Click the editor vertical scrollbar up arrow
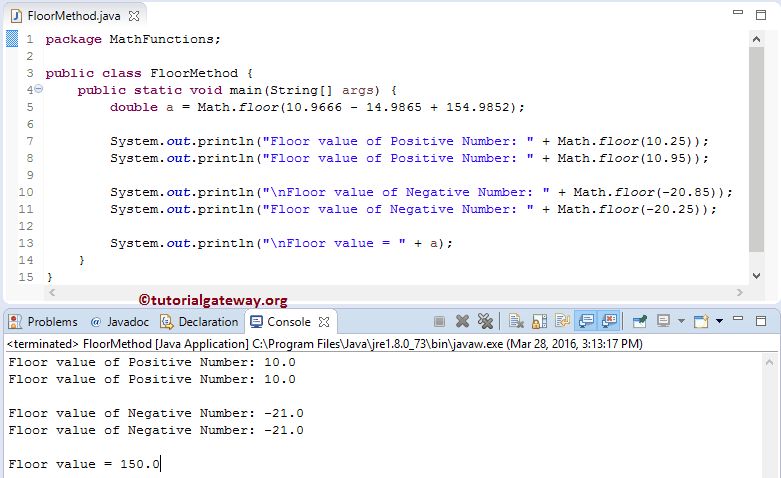This screenshot has width=781, height=478. (756, 39)
